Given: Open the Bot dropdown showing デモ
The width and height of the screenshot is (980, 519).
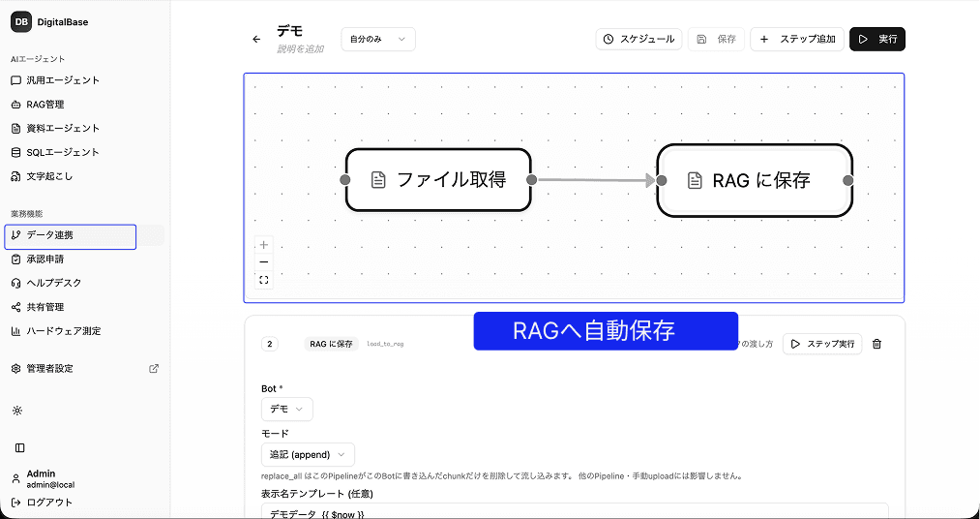Looking at the screenshot, I should point(287,409).
